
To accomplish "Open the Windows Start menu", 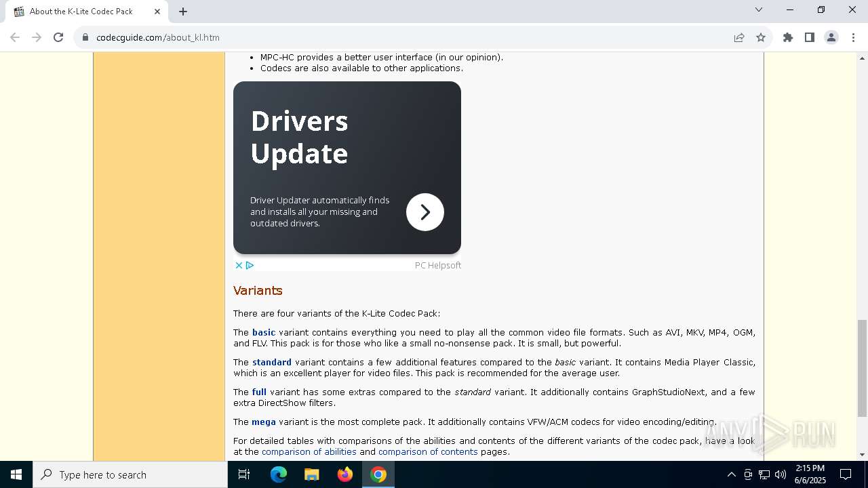I will (x=16, y=474).
